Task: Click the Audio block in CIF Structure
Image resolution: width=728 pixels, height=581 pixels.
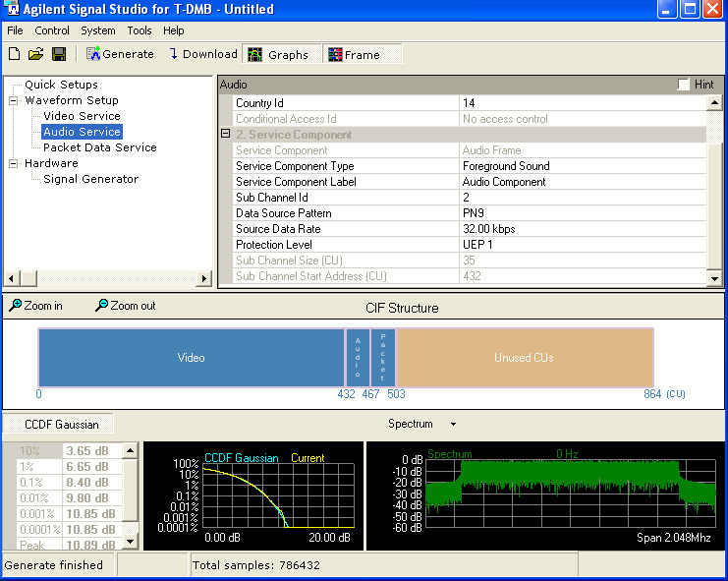Action: point(358,358)
